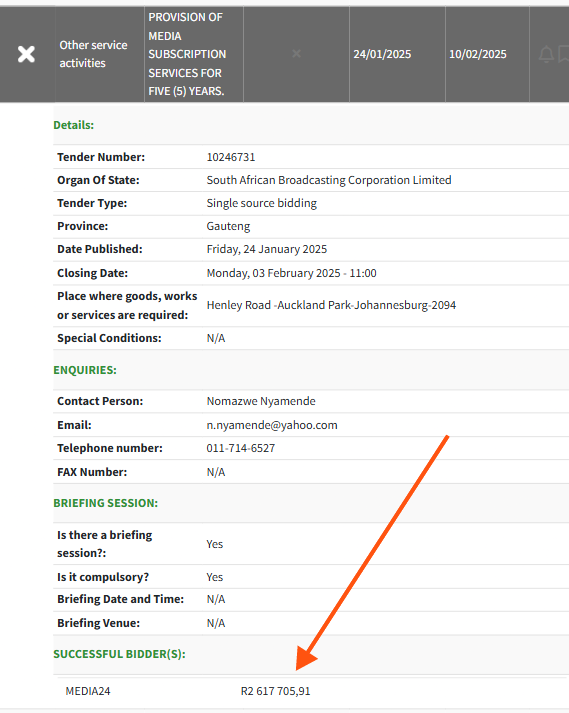Click the N/A value for FAX Number
Image resolution: width=569 pixels, height=713 pixels.
216,472
